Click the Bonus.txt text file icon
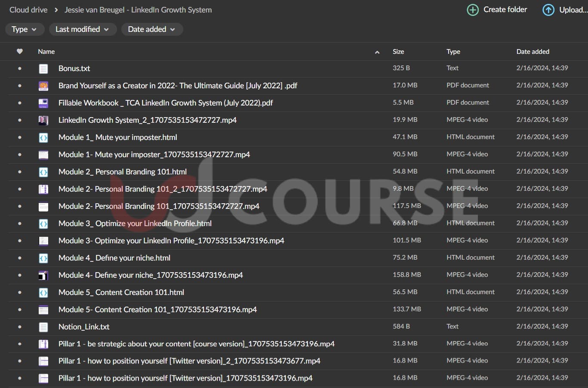 pyautogui.click(x=43, y=68)
